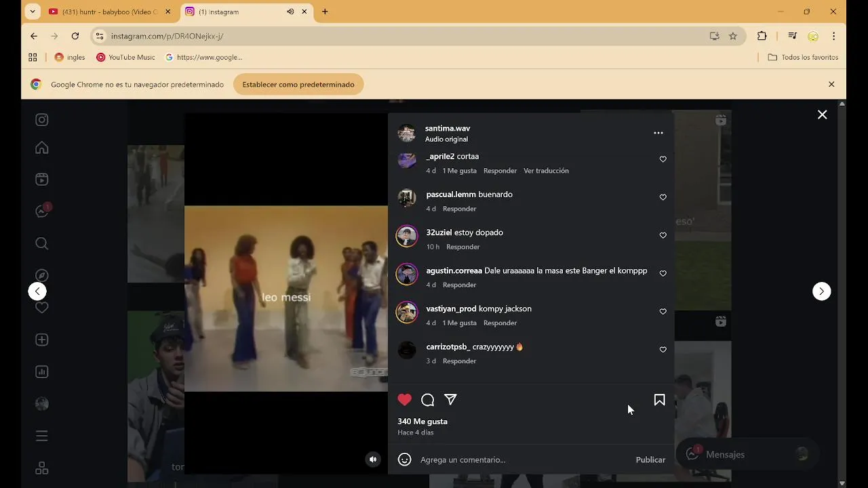Like the comment by 32uziel
This screenshot has width=868, height=488.
663,235
